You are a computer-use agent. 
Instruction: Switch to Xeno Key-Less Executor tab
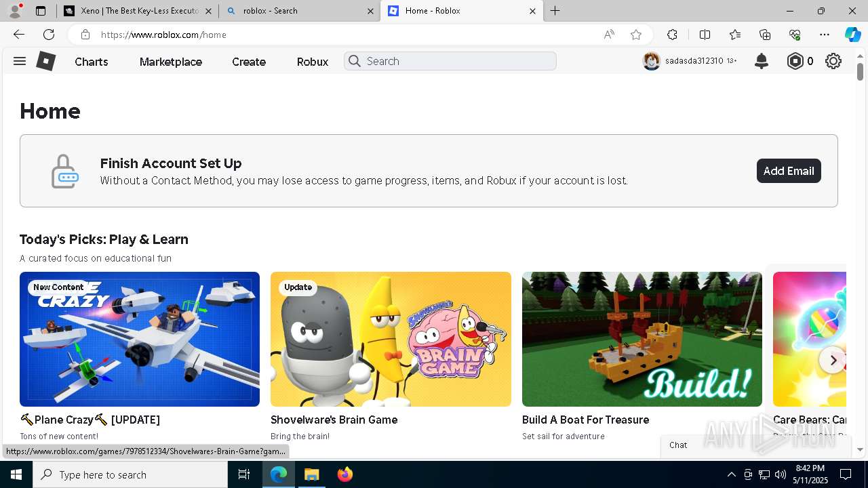(137, 11)
